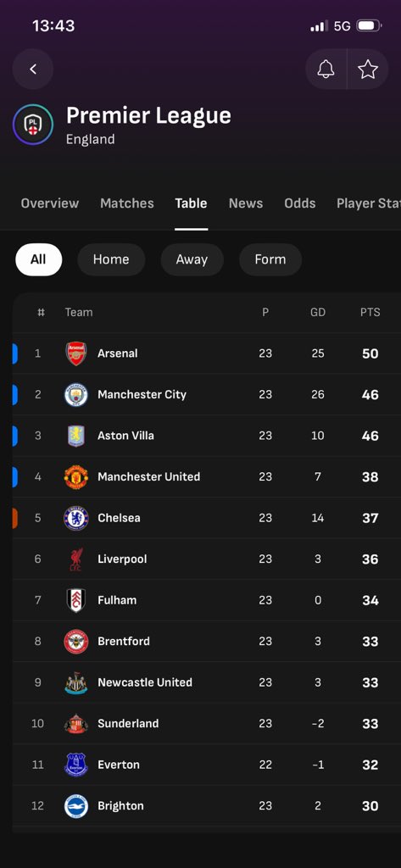Favorite the league with the star icon

click(x=368, y=70)
